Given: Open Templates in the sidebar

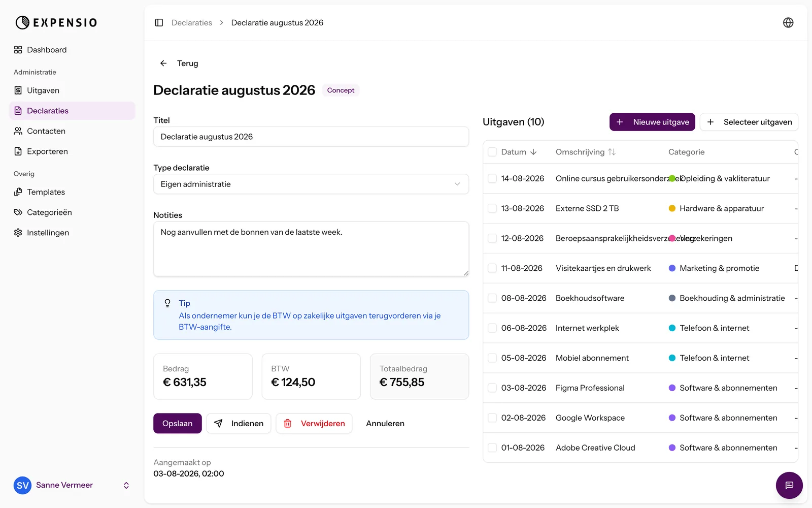Looking at the screenshot, I should [72, 192].
